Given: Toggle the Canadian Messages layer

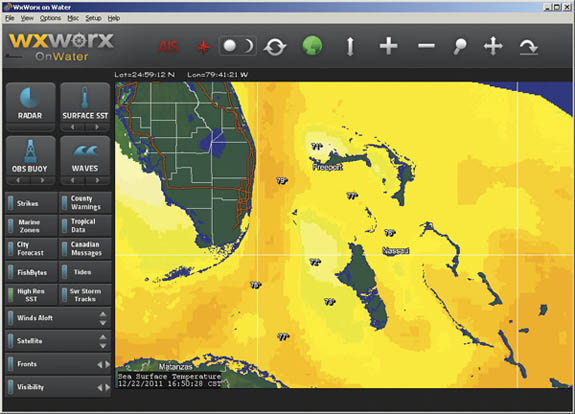Looking at the screenshot, I should 85,249.
